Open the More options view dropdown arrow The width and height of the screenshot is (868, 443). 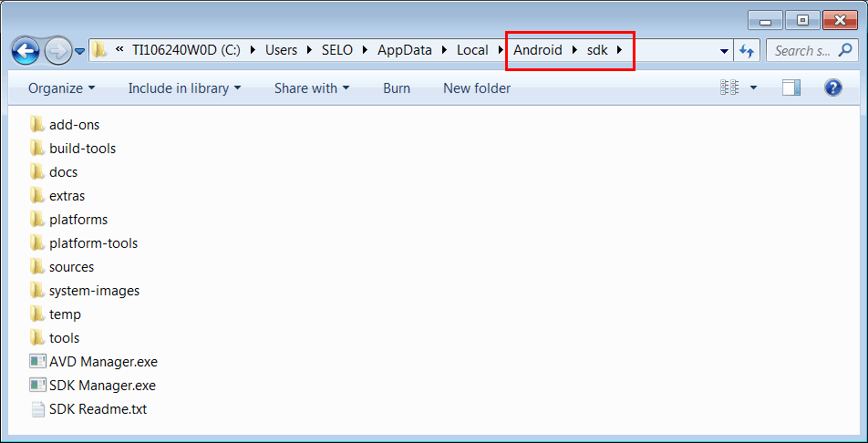click(753, 88)
